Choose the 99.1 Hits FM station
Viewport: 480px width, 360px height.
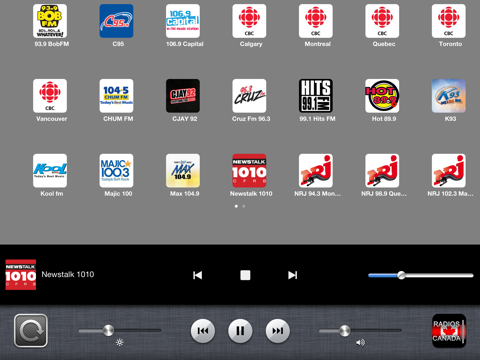pyautogui.click(x=316, y=96)
